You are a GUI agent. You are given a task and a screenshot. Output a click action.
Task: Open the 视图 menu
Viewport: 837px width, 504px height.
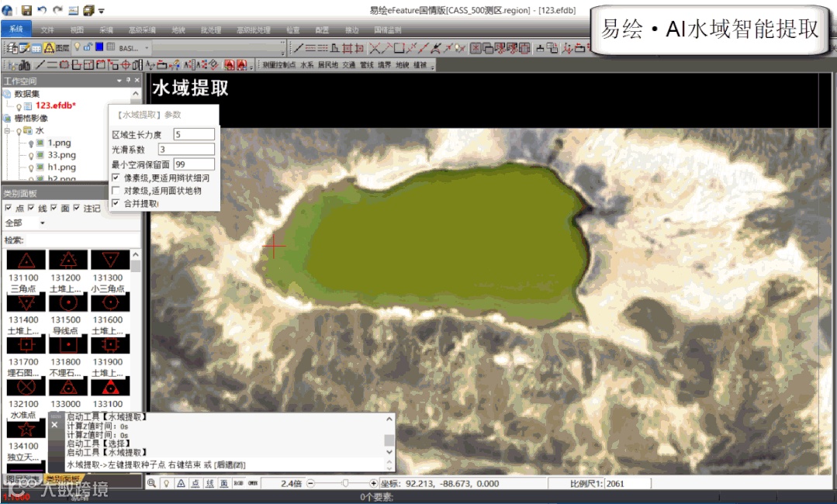77,30
